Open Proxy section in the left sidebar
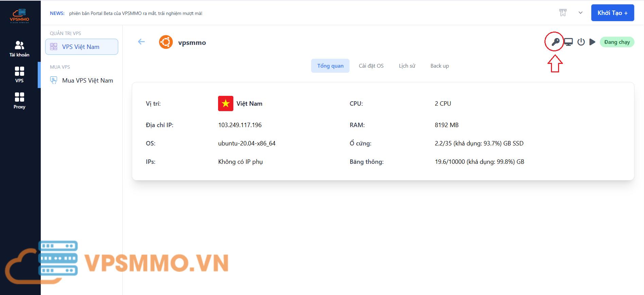644x295 pixels. click(x=19, y=101)
